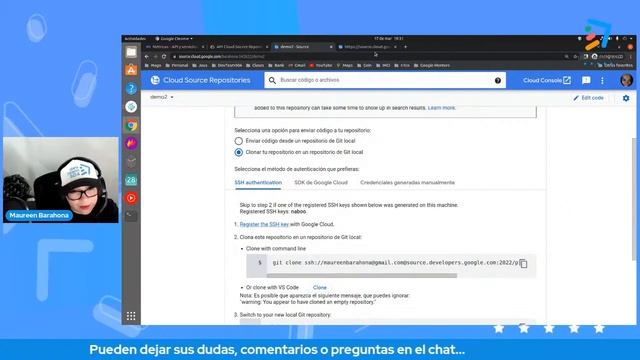The height and width of the screenshot is (360, 640).
Task: Open the YouTube bookmark
Action: point(321,65)
